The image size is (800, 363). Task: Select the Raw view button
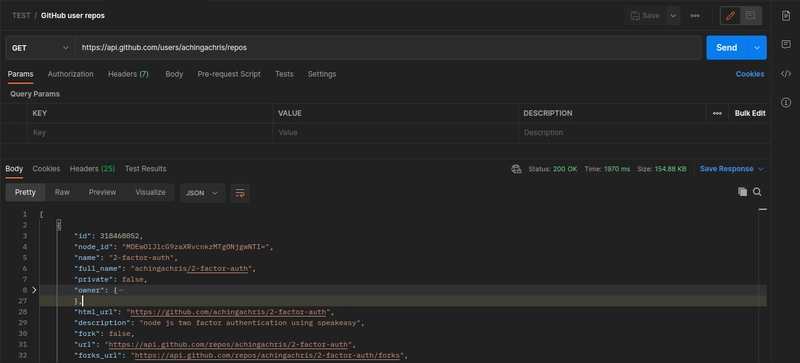[x=62, y=192]
